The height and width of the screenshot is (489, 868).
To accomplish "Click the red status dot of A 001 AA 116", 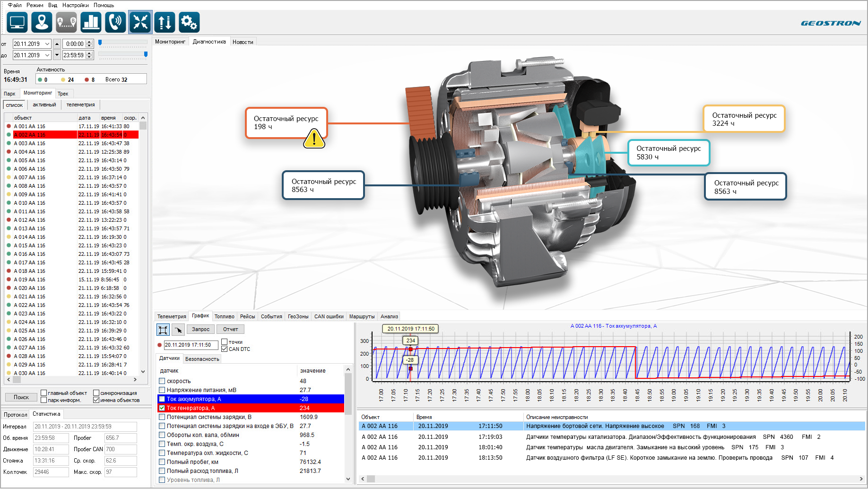I will click(x=9, y=126).
